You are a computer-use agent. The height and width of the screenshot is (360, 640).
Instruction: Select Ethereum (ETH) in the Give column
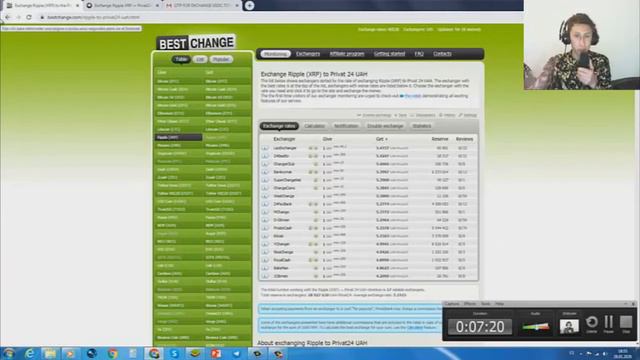coord(178,113)
